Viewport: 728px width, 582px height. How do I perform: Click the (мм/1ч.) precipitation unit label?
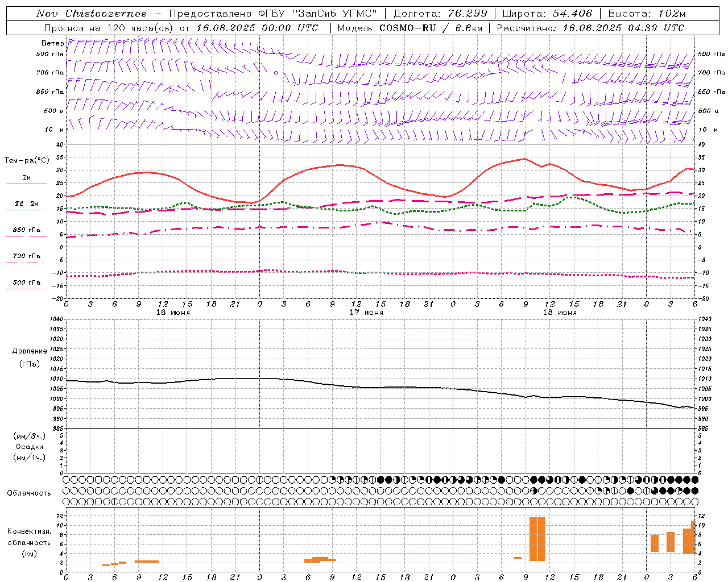coord(30,458)
